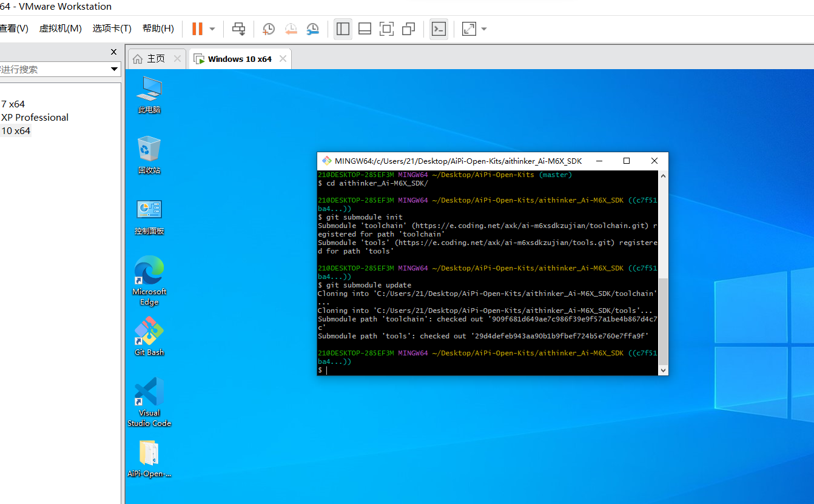Close the 主页 tab
The height and width of the screenshot is (504, 814).
177,59
